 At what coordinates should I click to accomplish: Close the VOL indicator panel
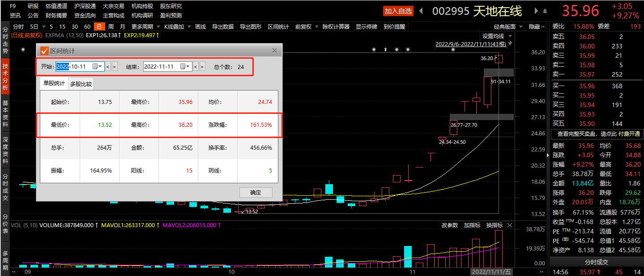(x=510, y=225)
